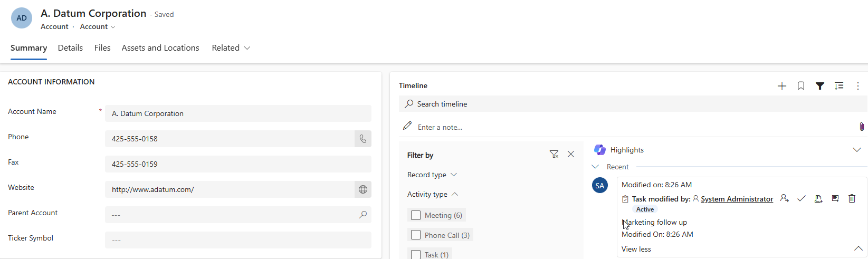The width and height of the screenshot is (868, 259).
Task: Delete the task using trash icon
Action: click(852, 198)
